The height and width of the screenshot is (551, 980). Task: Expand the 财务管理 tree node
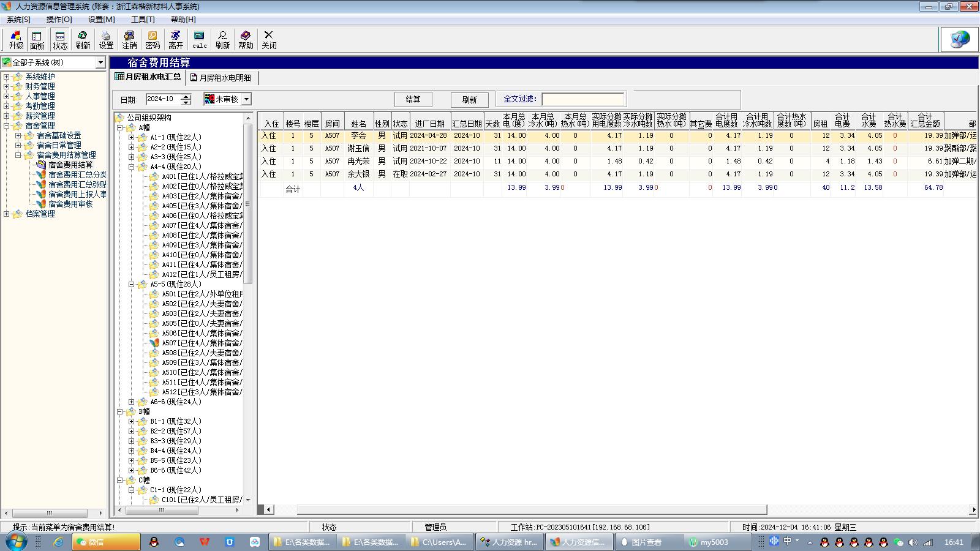[x=7, y=86]
